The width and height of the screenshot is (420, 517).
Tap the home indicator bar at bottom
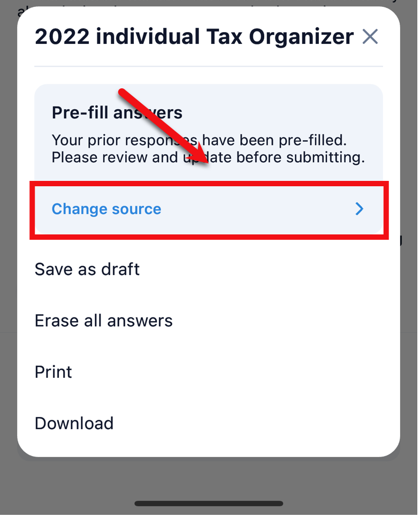(209, 504)
